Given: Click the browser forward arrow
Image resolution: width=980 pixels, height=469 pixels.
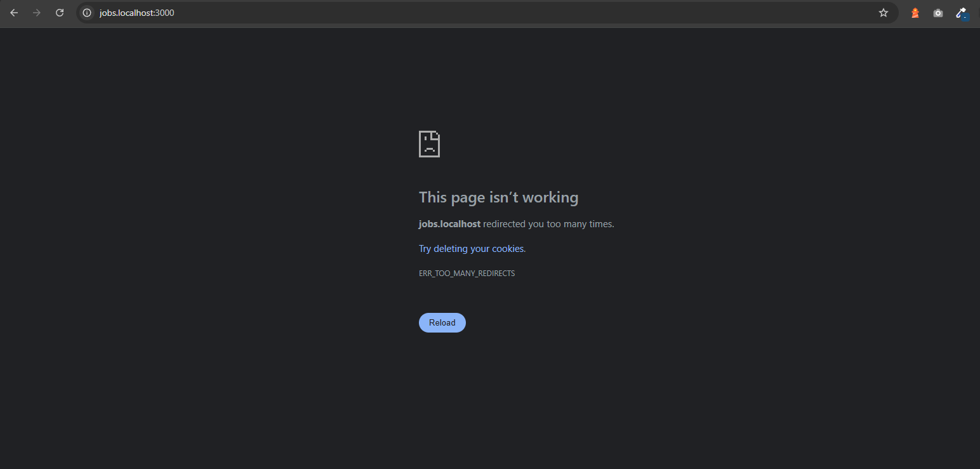Looking at the screenshot, I should pyautogui.click(x=37, y=13).
